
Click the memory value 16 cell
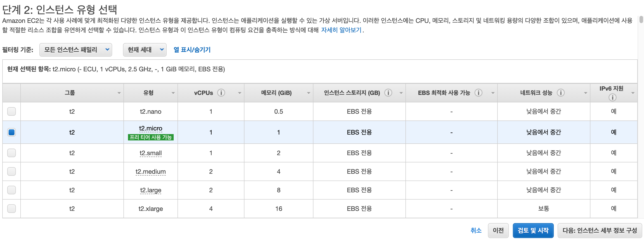tap(279, 209)
